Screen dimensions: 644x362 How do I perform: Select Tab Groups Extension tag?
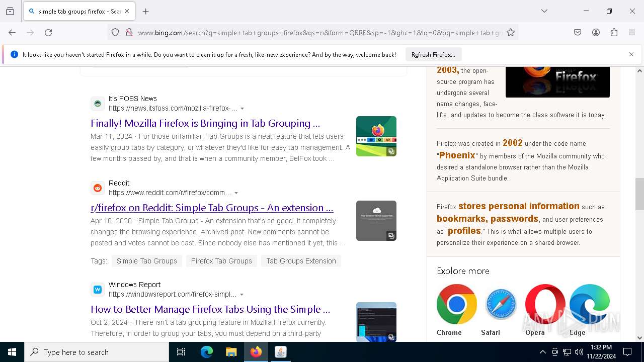point(301,261)
